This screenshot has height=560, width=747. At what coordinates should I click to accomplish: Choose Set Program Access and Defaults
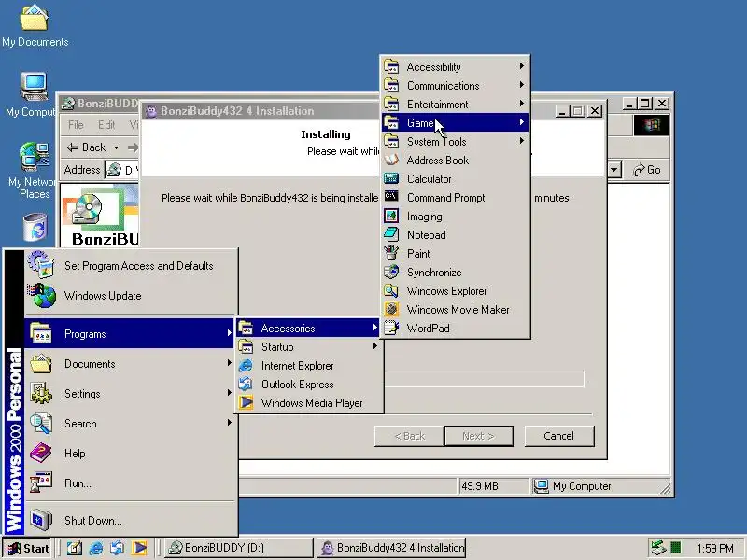[129, 266]
